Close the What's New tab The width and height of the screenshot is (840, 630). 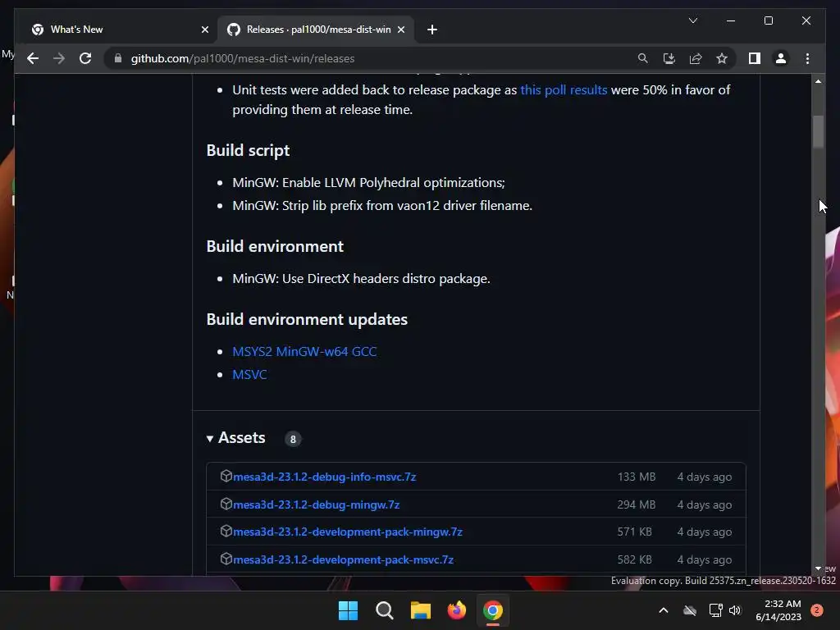click(x=204, y=30)
